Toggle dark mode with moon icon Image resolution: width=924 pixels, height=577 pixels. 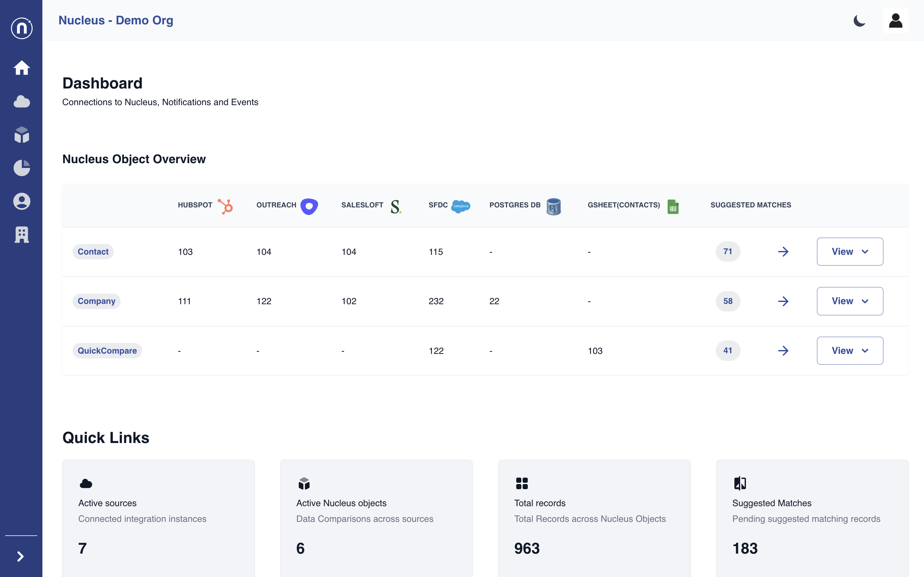pyautogui.click(x=859, y=21)
